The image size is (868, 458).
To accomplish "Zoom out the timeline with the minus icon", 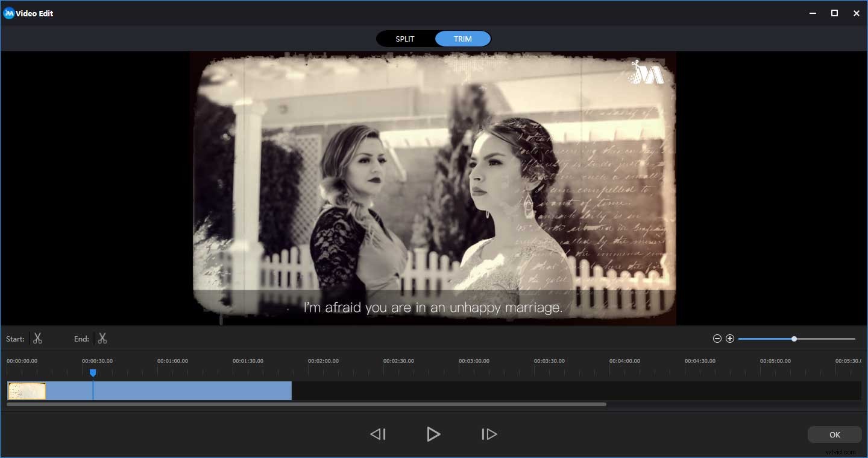I will [x=717, y=339].
